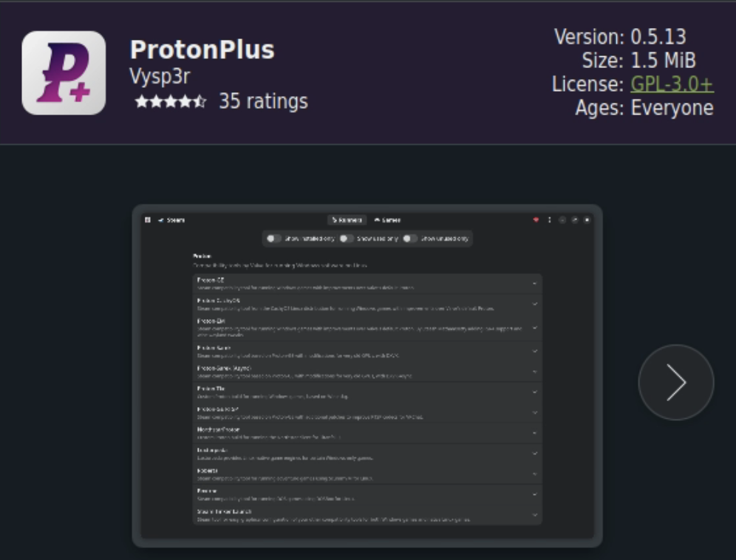Open the three-dot menu in ProtonPlus window
Image resolution: width=736 pixels, height=560 pixels.
click(x=549, y=219)
